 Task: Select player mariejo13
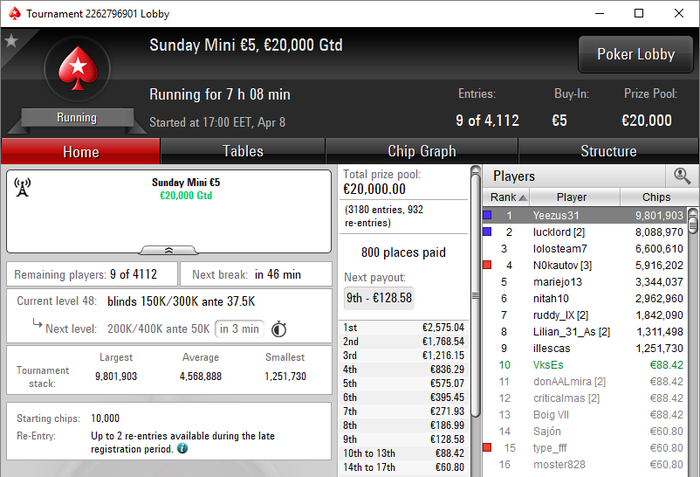click(585, 282)
